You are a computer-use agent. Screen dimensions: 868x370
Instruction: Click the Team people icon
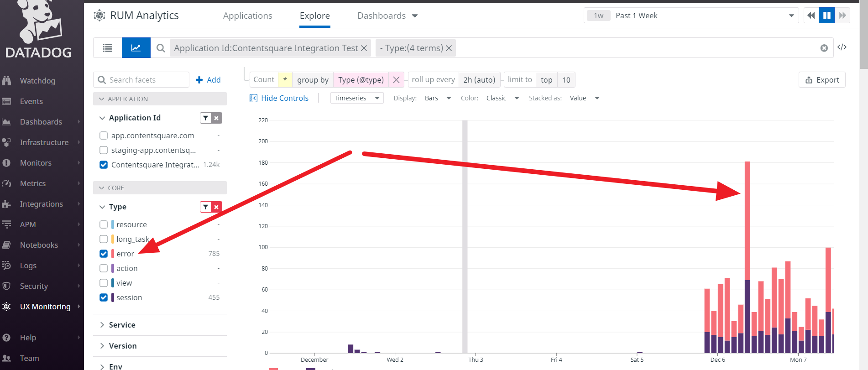coord(6,358)
